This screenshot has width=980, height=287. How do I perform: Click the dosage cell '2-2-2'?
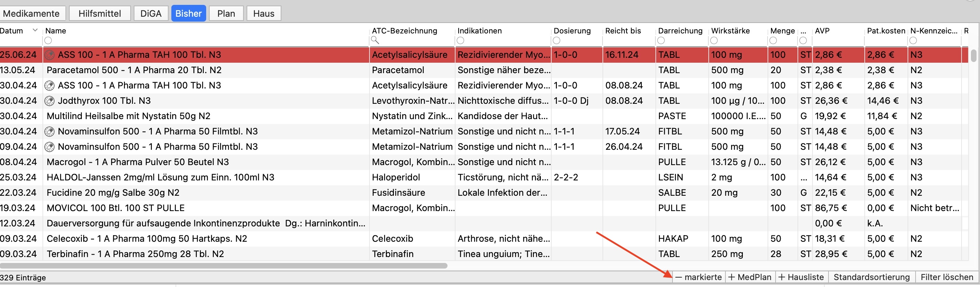click(566, 177)
